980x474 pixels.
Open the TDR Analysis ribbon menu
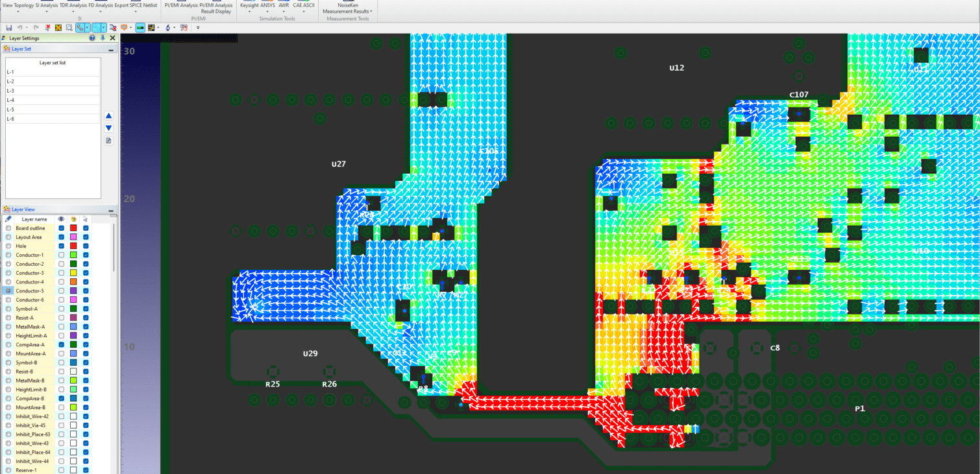tap(73, 5)
